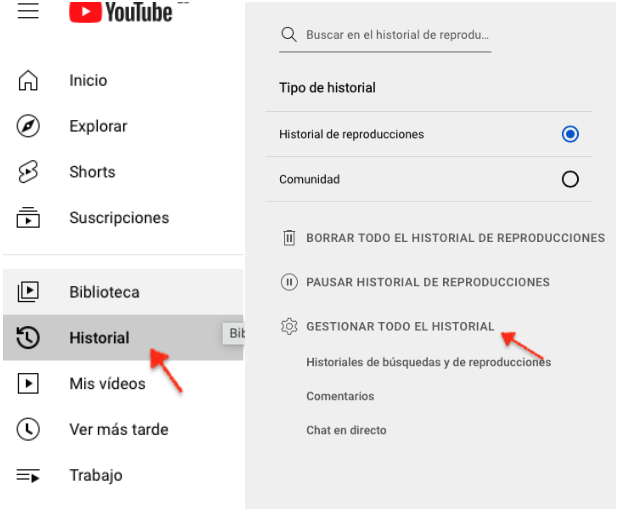Click the Historial clock icon
Screen dimensions: 617x509
pos(28,337)
